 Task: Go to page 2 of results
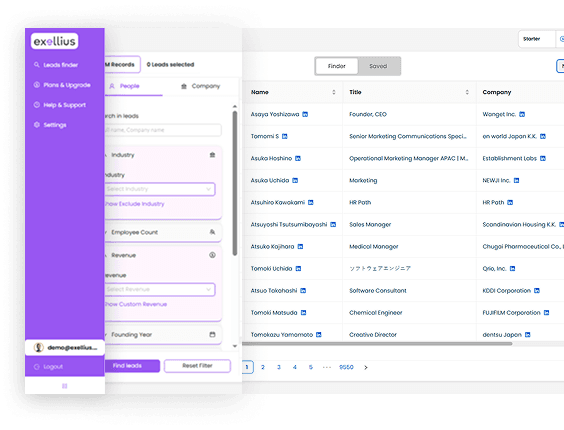click(263, 367)
